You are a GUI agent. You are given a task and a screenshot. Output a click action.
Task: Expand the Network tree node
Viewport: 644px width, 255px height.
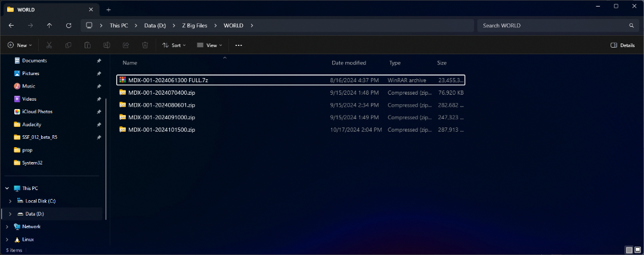pyautogui.click(x=7, y=226)
